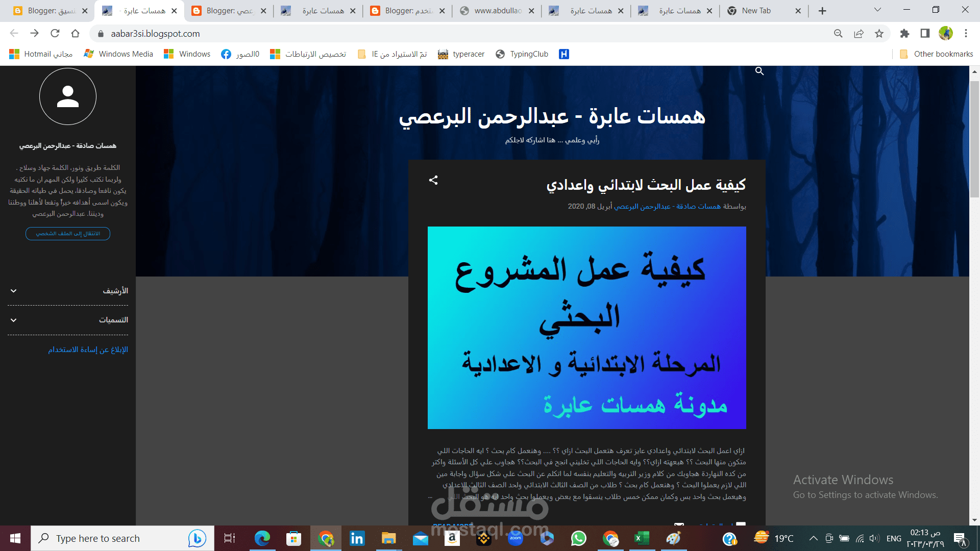Open the tab search dropdown arrow
The image size is (980, 551).
[877, 10]
